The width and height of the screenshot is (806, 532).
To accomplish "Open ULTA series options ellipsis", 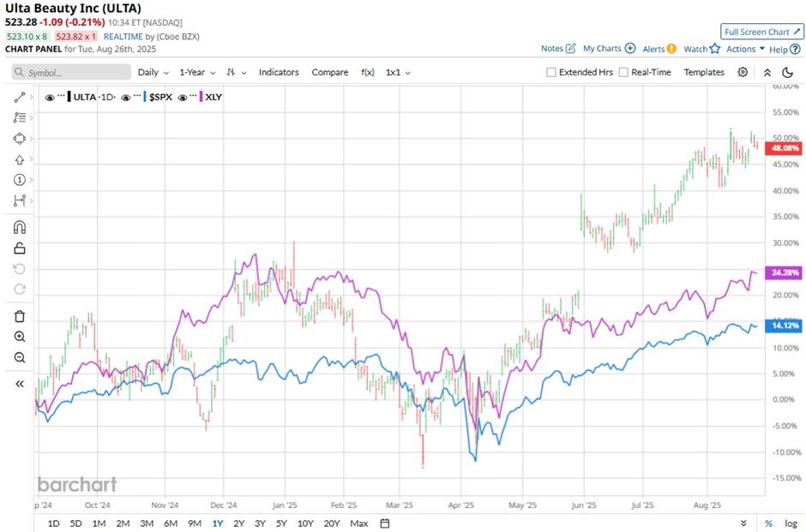I will click(61, 96).
